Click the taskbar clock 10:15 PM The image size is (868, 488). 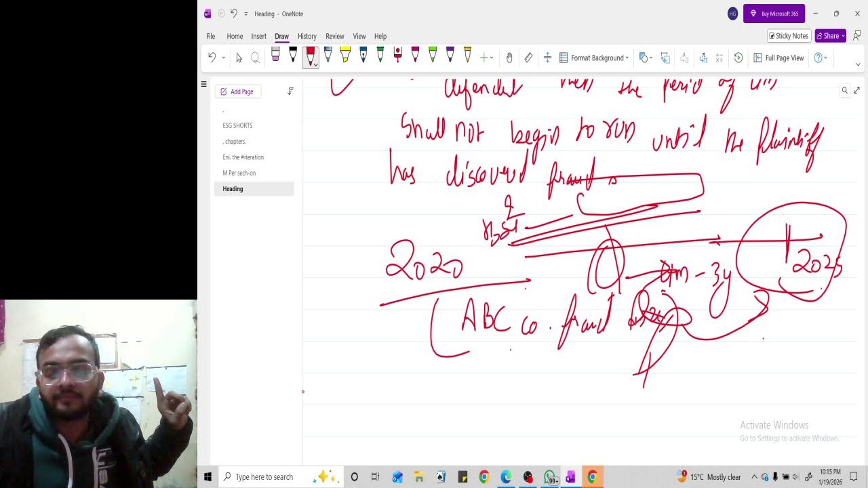(x=830, y=477)
